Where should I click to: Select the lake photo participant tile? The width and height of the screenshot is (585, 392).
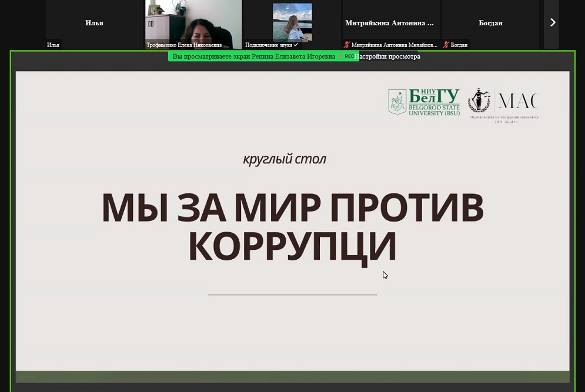pyautogui.click(x=292, y=22)
